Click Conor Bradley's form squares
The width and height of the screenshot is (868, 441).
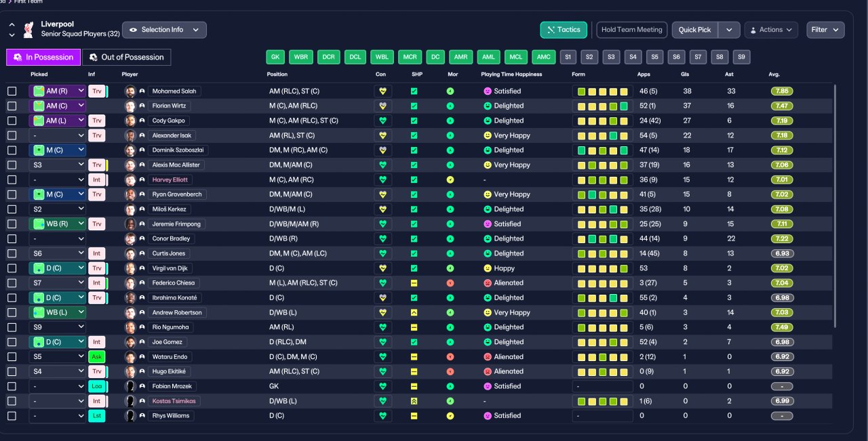(x=602, y=238)
